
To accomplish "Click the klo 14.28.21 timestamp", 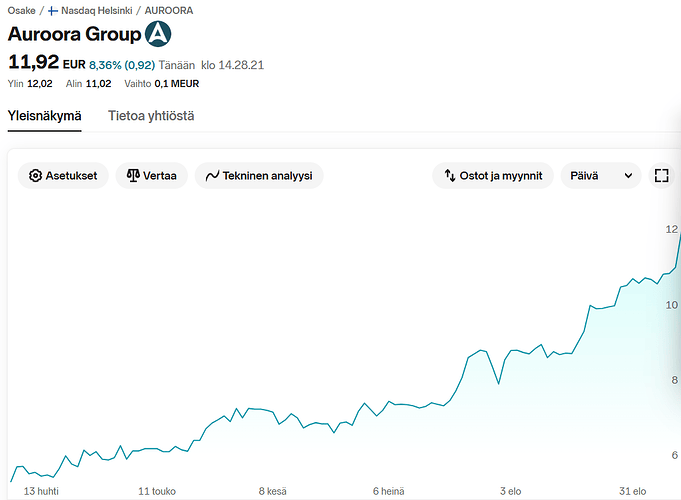I will [x=232, y=65].
